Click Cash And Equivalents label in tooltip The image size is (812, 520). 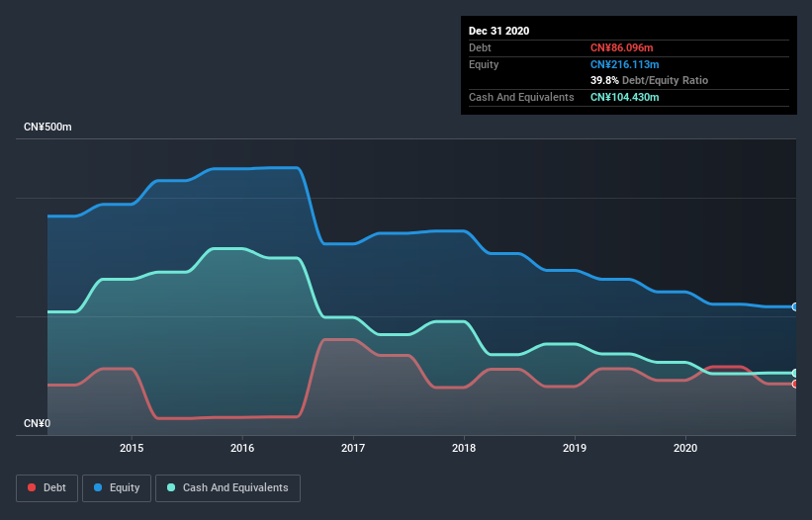[x=521, y=97]
